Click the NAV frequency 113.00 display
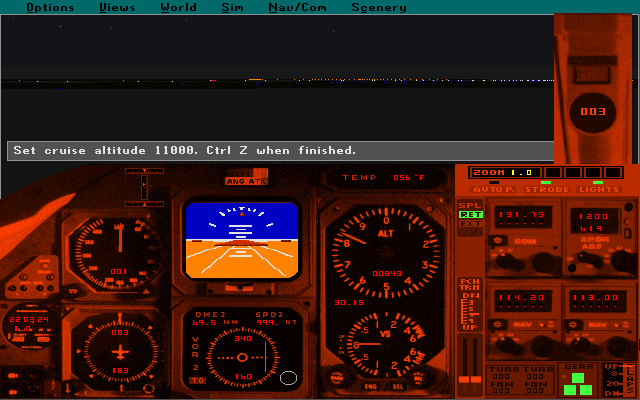640x400 pixels. pos(597,300)
